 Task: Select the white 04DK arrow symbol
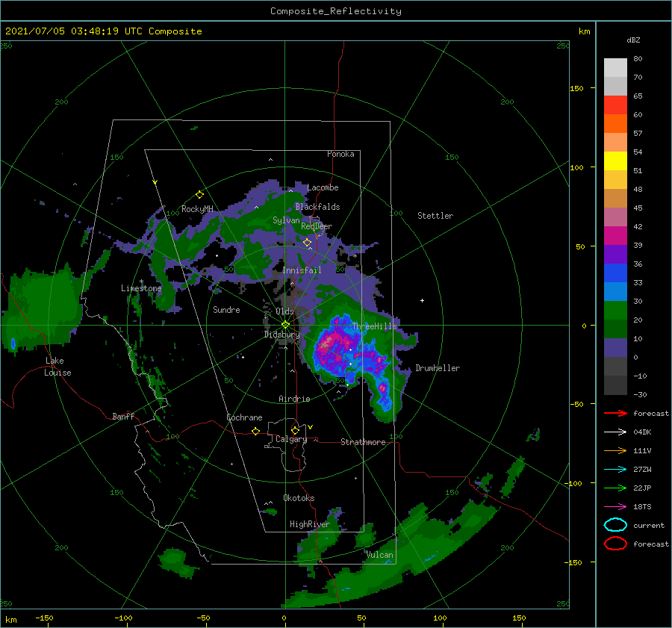point(615,432)
